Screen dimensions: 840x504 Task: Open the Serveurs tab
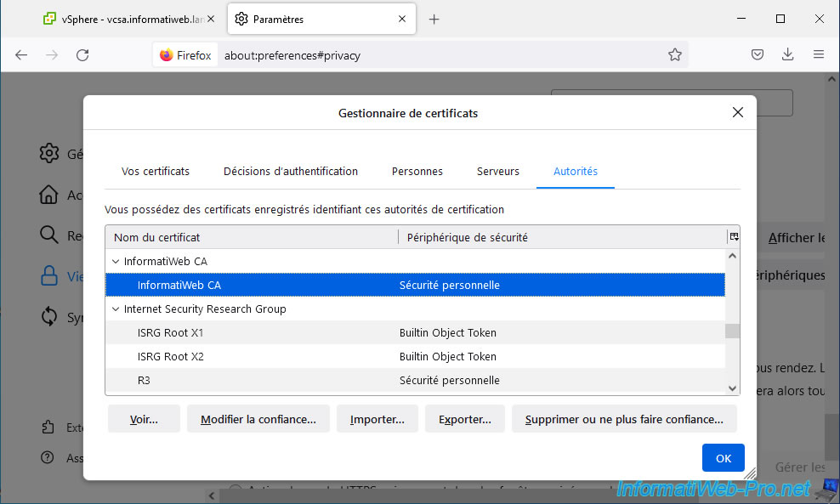[x=497, y=172]
